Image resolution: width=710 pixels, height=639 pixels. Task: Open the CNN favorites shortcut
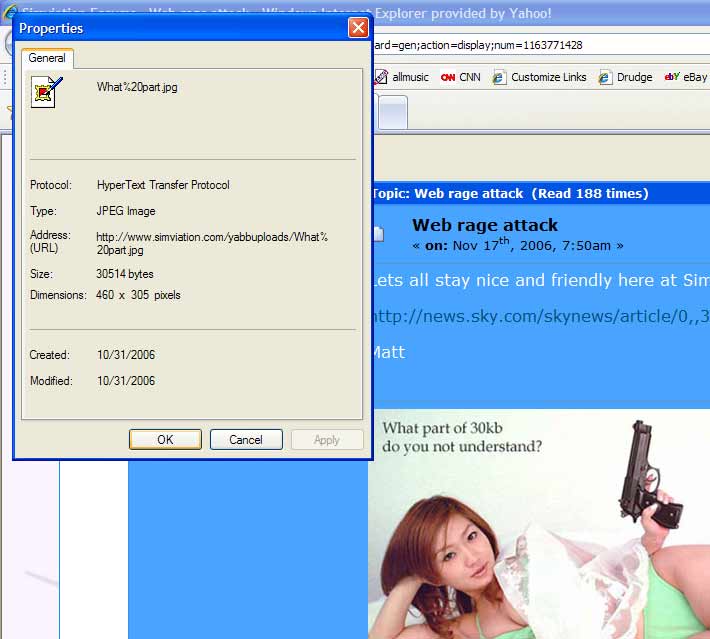tap(461, 77)
